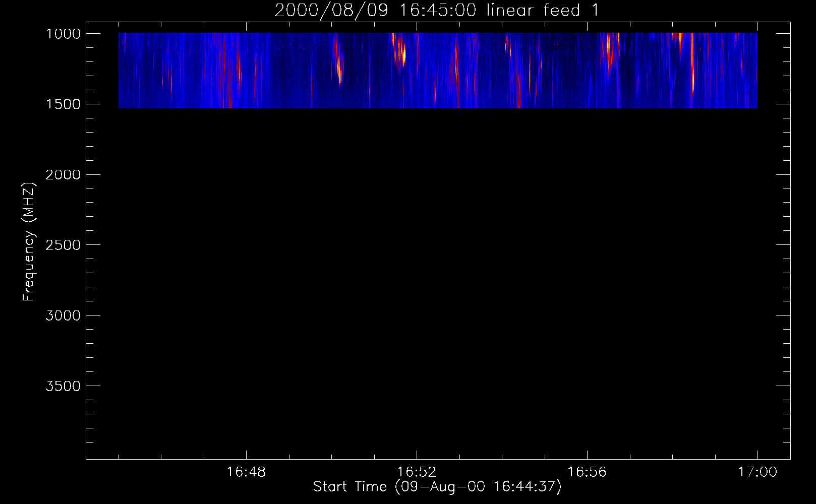Click the 2000 frequency tick label
The height and width of the screenshot is (504, 816).
pyautogui.click(x=63, y=175)
